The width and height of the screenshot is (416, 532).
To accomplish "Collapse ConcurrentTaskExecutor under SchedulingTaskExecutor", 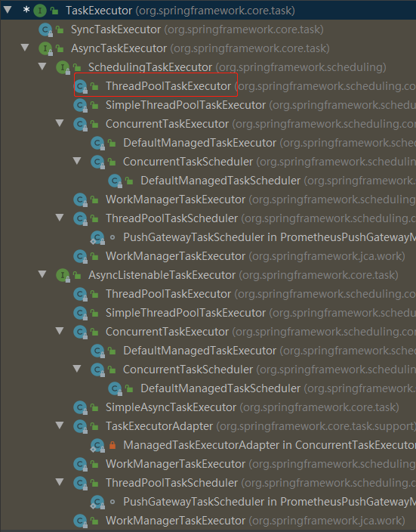I will [x=60, y=123].
